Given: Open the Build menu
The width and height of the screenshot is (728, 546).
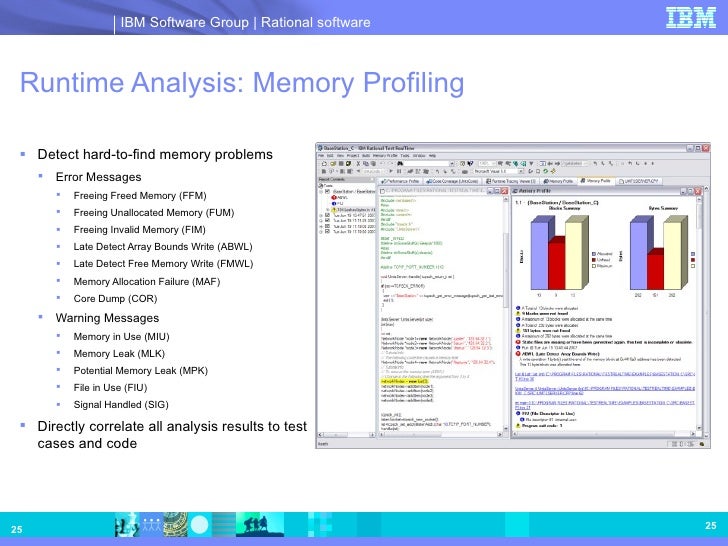Looking at the screenshot, I should (x=366, y=156).
